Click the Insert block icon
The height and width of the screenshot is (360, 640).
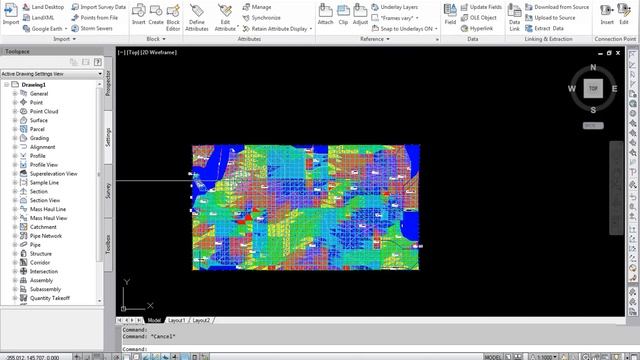pos(138,14)
